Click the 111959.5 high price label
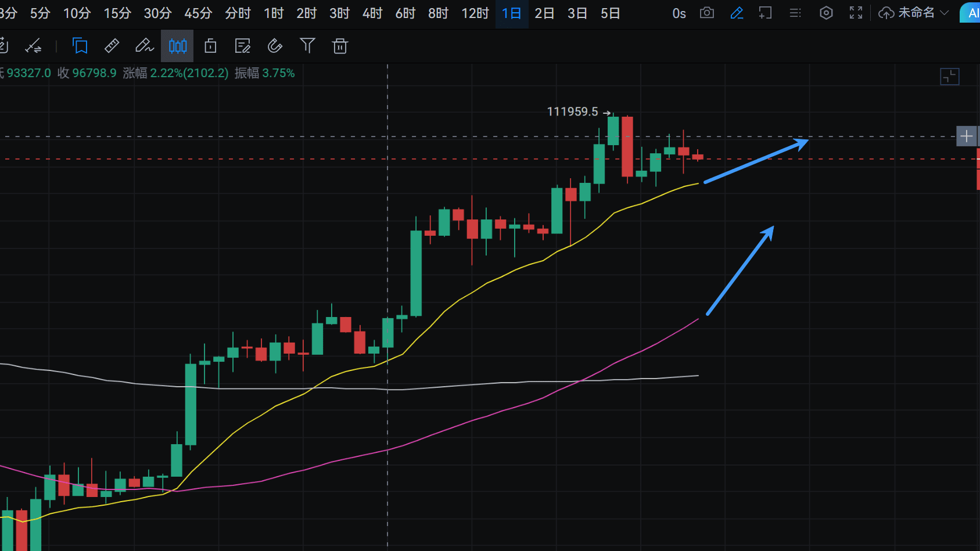Screen dimensions: 980x551 tap(572, 111)
